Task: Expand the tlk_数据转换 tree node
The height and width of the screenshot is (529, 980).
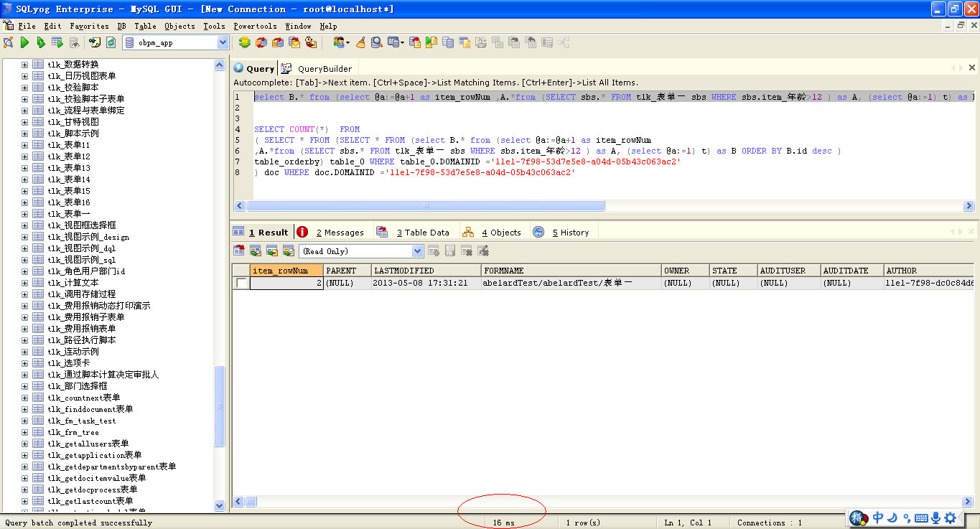Action: 24,65
